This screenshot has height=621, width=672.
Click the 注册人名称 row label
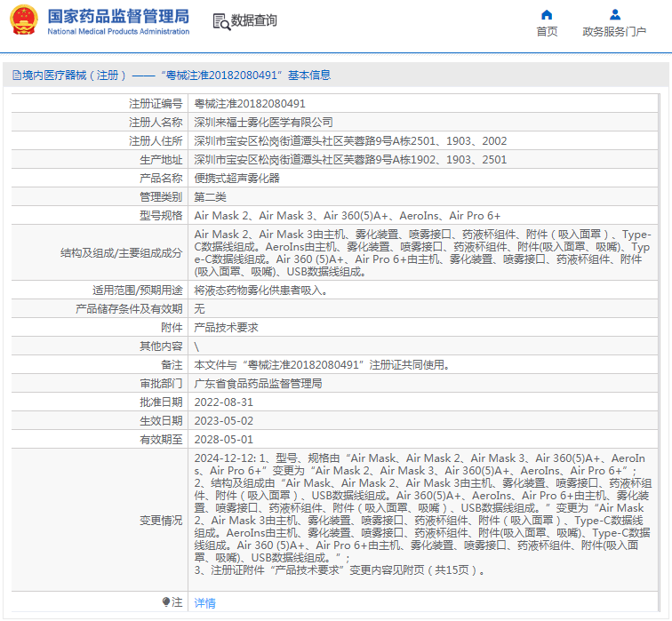156,123
